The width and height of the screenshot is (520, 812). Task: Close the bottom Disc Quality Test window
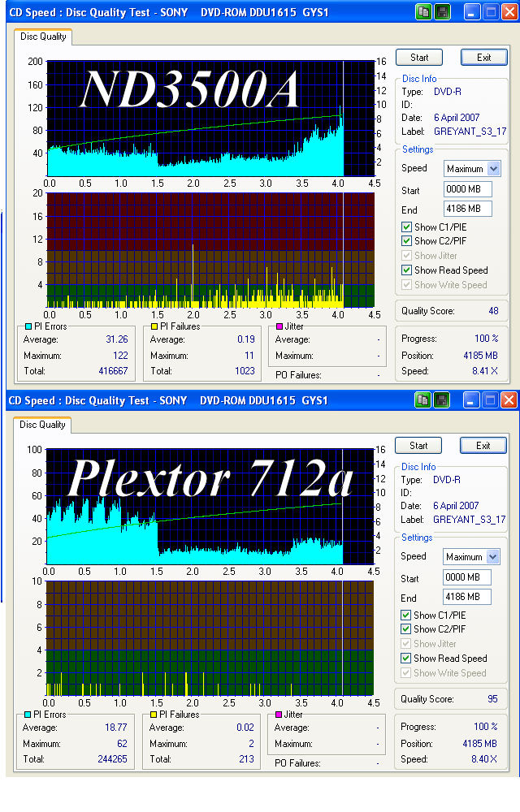pyautogui.click(x=509, y=400)
